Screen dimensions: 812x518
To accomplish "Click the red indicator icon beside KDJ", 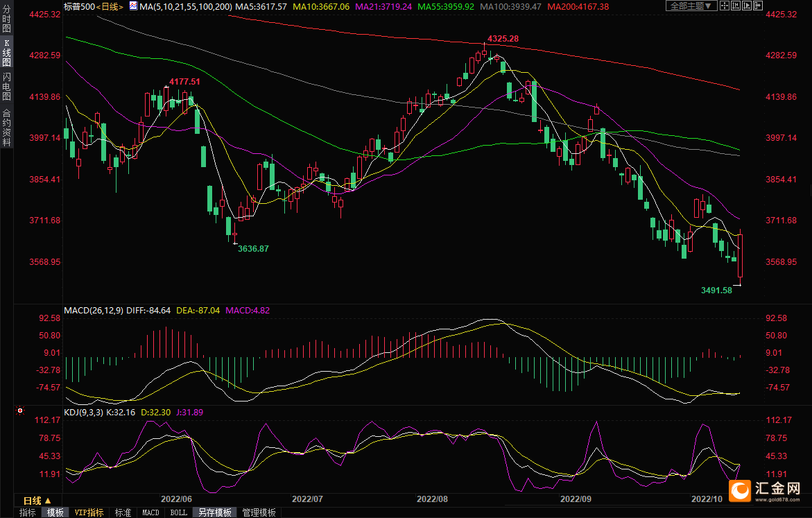I will (x=20, y=411).
